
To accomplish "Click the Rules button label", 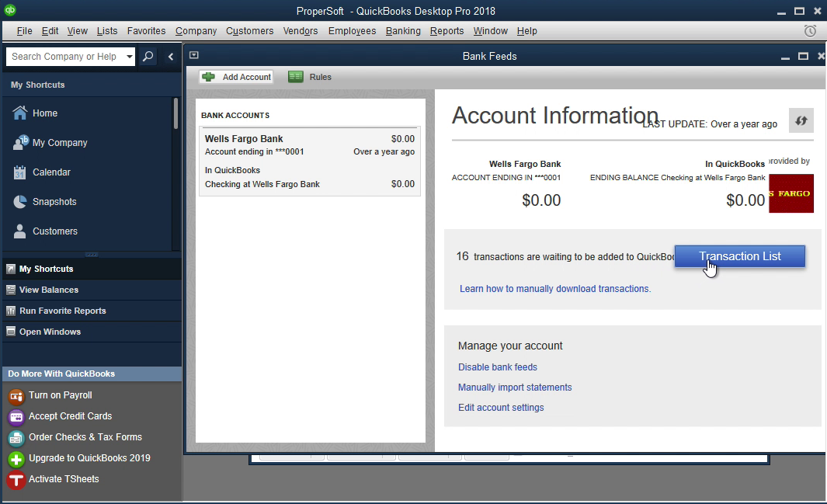I will point(320,77).
